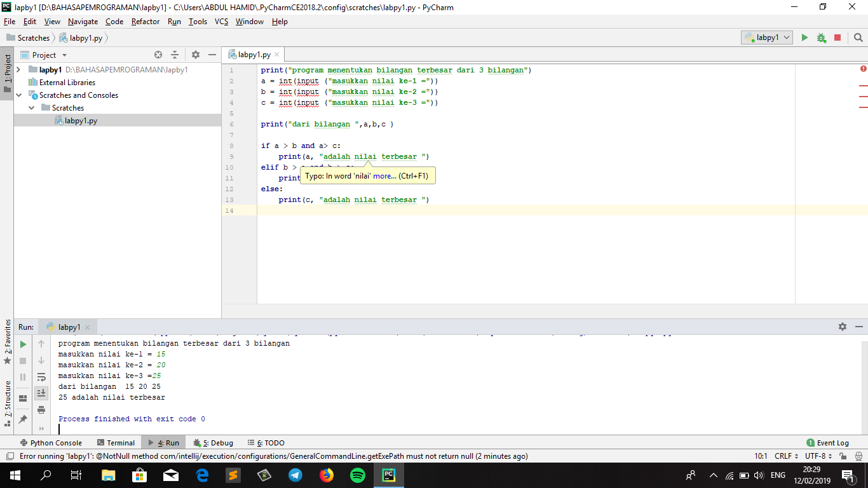Toggle soft-wrap in the Run console
Screen dimensions: 868x488
coord(41,377)
